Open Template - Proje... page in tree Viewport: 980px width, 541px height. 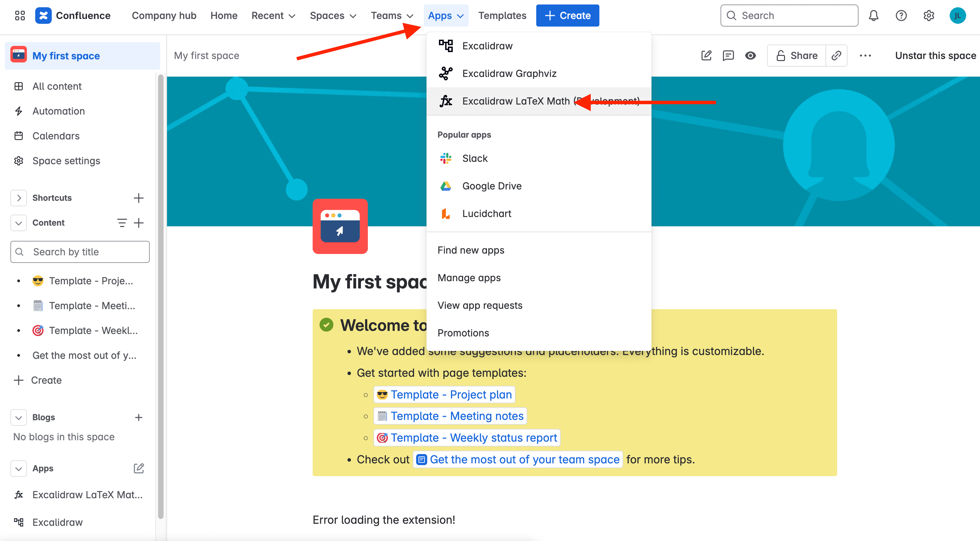pos(80,281)
